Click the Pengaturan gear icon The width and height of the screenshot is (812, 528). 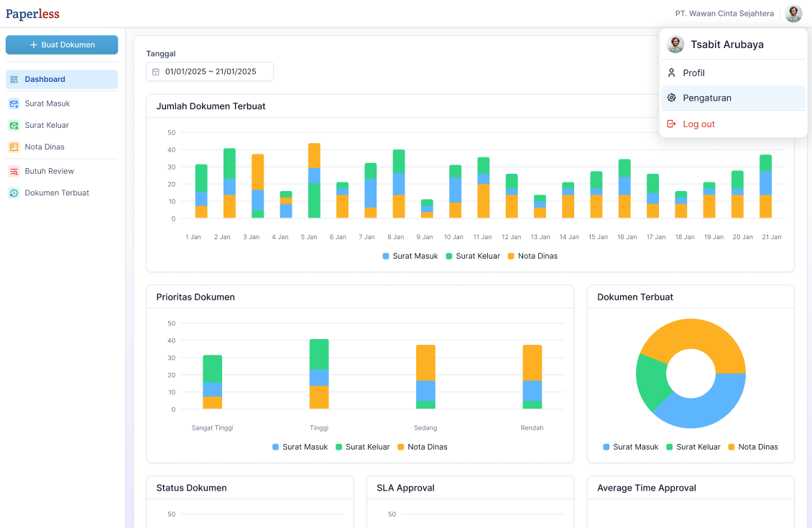(671, 98)
